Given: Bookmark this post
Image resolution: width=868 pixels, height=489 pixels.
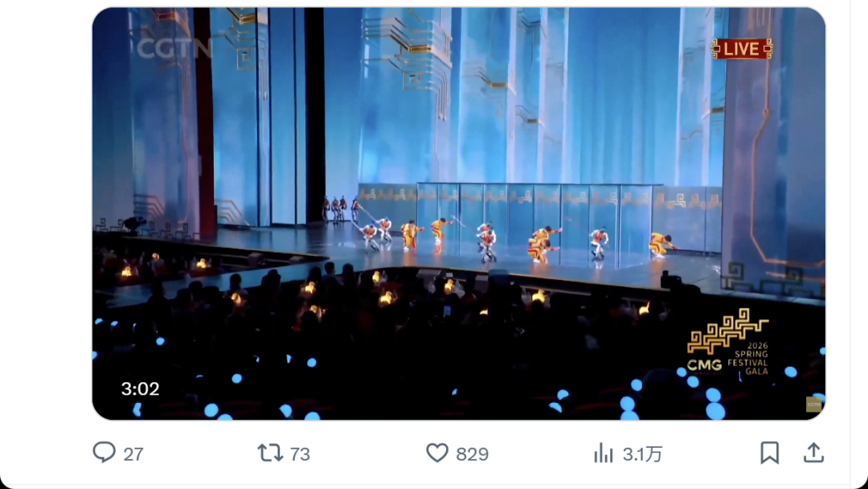Looking at the screenshot, I should [769, 453].
